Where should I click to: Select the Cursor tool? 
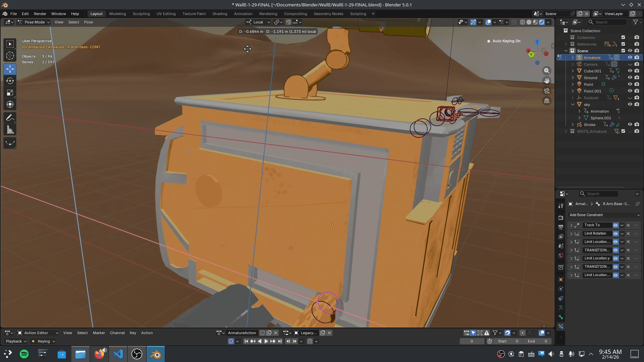10,56
